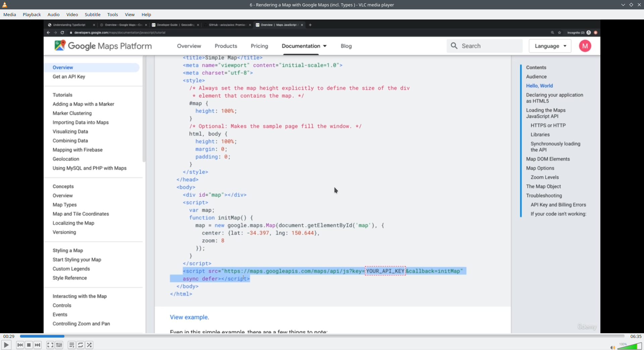Click the browser reload icon
The image size is (644, 350).
click(62, 33)
